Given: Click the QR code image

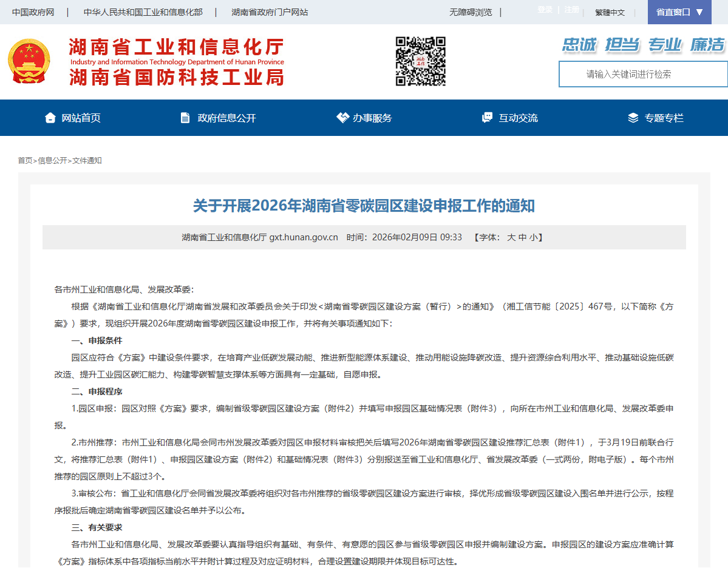Looking at the screenshot, I should tap(421, 61).
